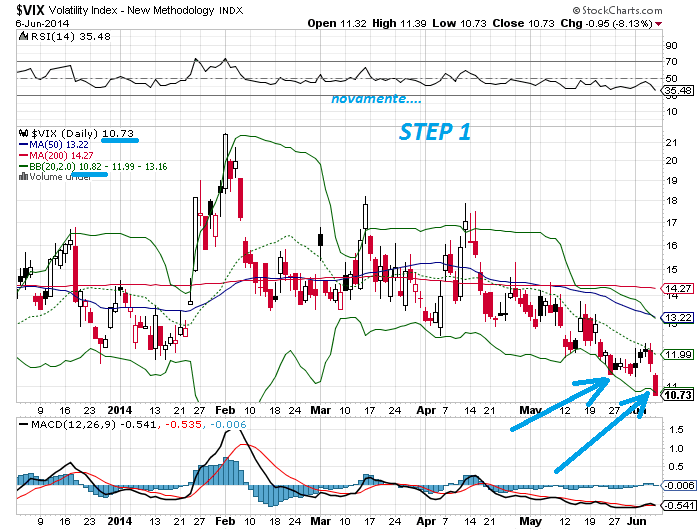700x530 pixels.
Task: Click the 18 label on price axis
Action: point(671,200)
